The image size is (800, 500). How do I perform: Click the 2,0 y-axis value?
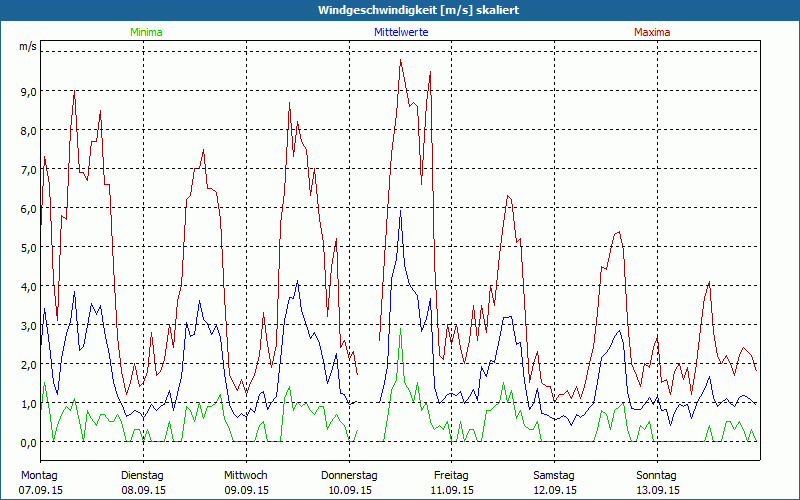pyautogui.click(x=28, y=364)
